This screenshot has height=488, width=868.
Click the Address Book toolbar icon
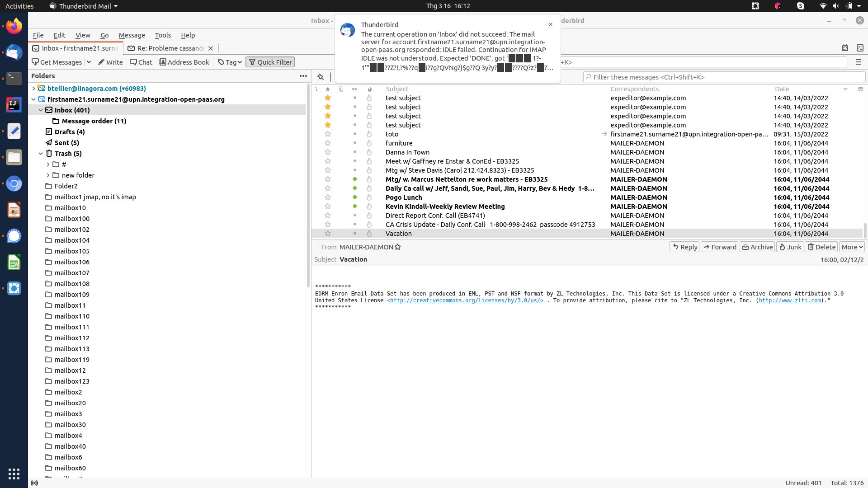(184, 62)
